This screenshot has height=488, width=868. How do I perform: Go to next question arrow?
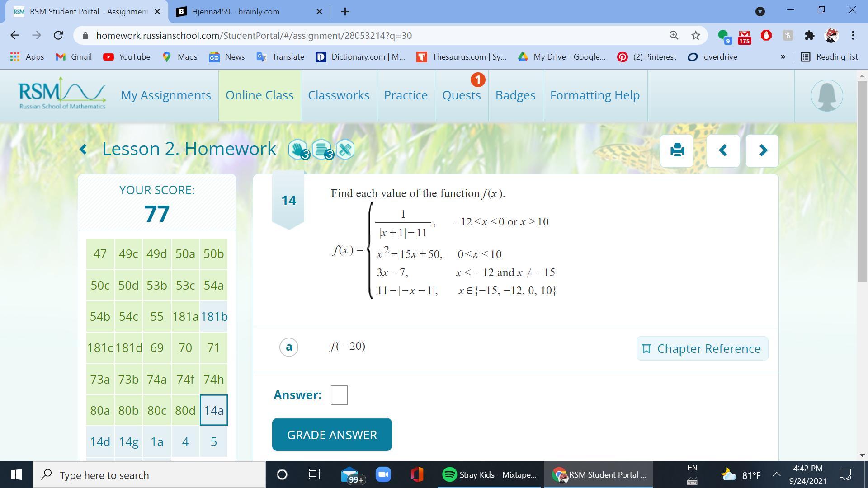pos(762,150)
